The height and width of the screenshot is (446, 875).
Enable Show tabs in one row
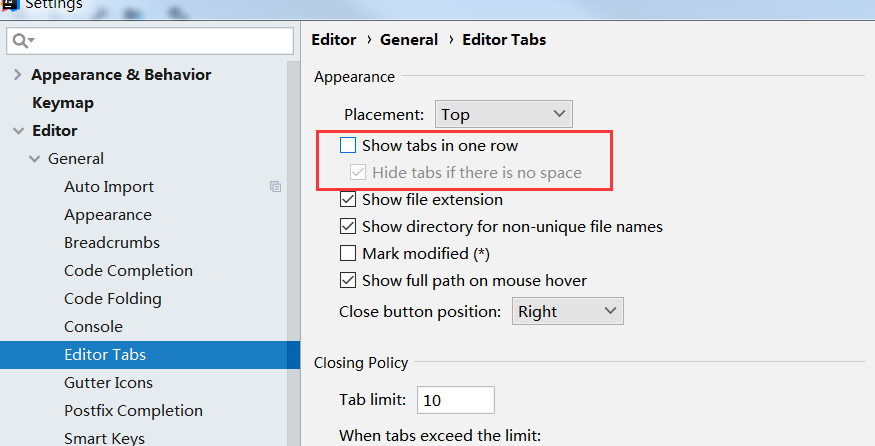point(348,145)
